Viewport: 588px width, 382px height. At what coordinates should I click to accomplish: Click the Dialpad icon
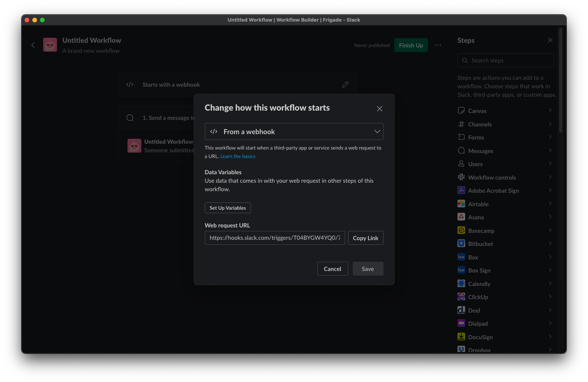click(x=461, y=323)
